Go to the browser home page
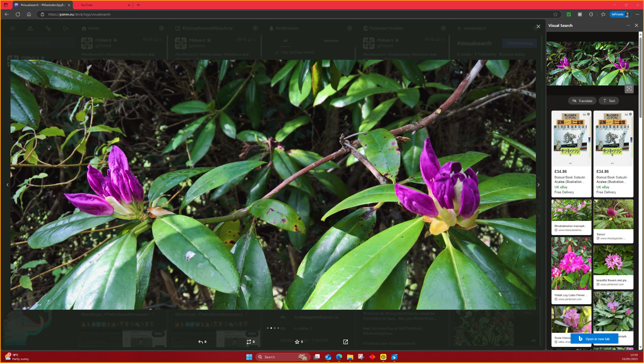Viewport: 644px width, 363px height. 29,14
